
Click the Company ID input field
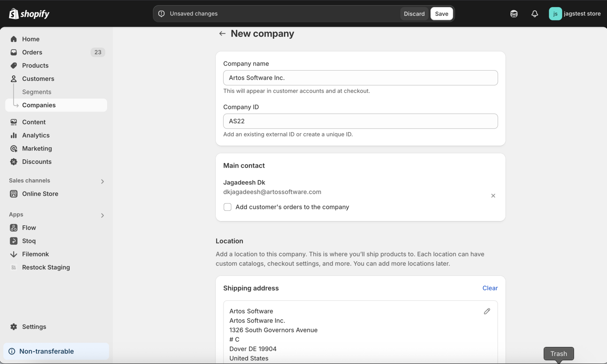tap(360, 121)
